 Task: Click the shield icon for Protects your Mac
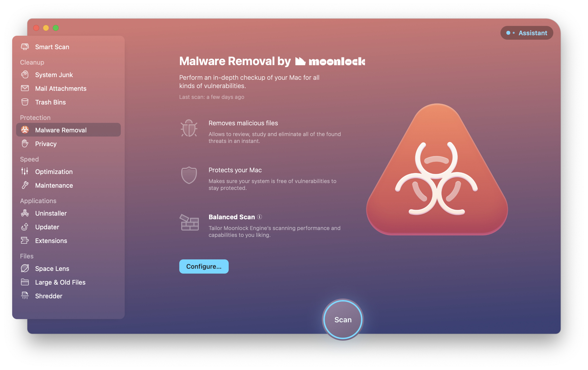pyautogui.click(x=189, y=175)
